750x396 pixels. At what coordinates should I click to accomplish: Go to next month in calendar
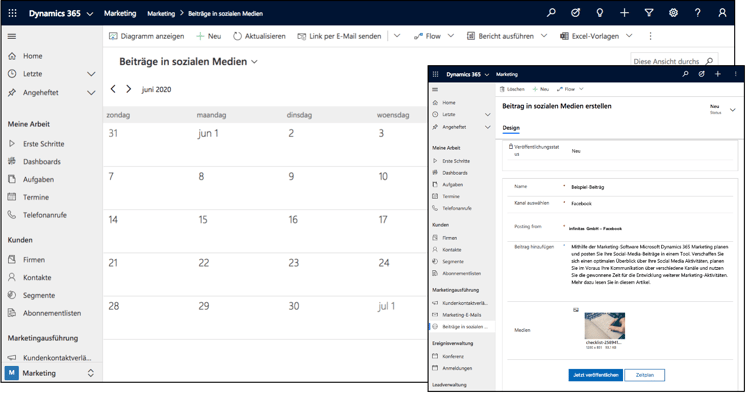click(128, 89)
